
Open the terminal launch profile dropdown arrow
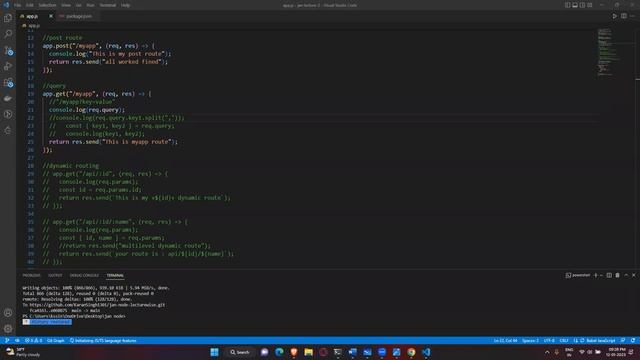click(601, 276)
